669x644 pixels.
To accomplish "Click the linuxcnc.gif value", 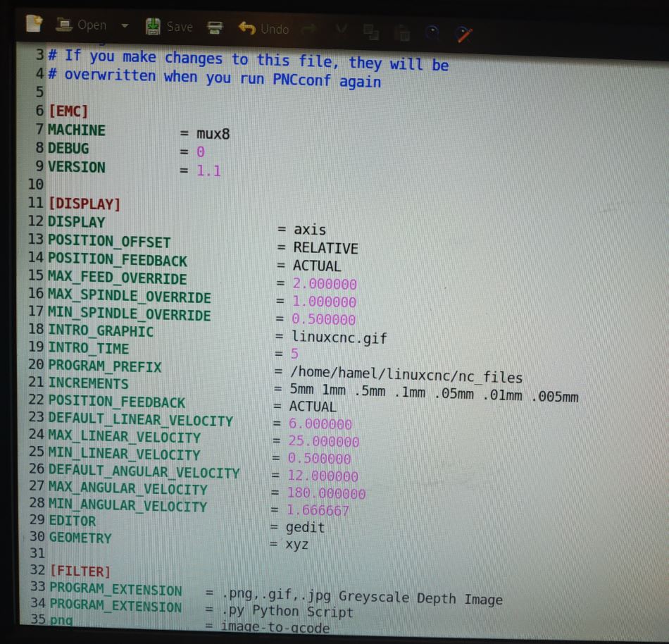I will tap(339, 338).
